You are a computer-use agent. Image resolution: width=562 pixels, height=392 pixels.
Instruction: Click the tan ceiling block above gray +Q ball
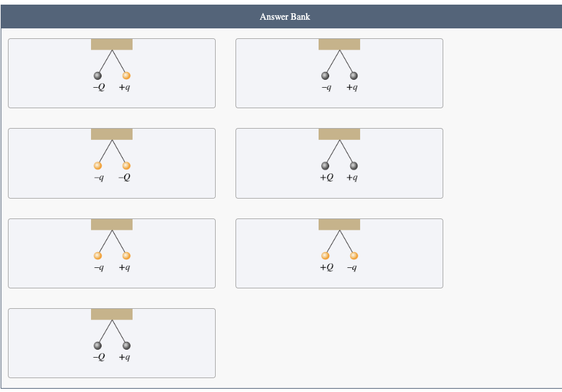click(339, 134)
